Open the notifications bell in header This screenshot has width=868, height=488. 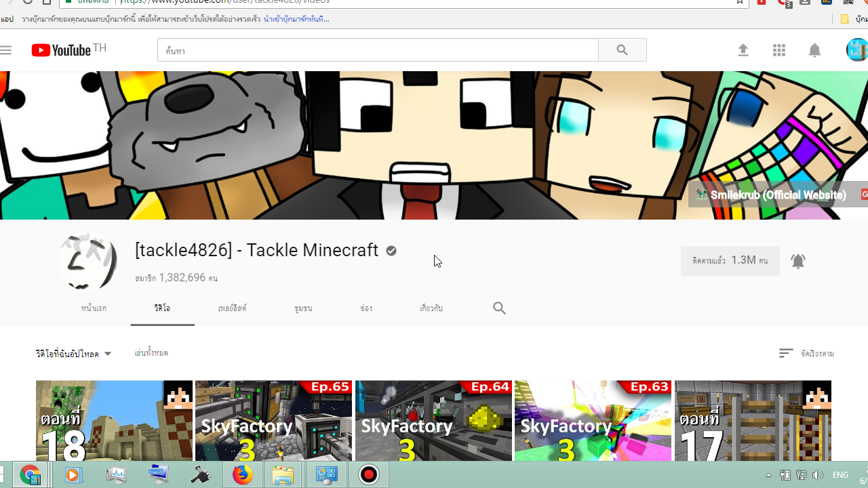[814, 50]
